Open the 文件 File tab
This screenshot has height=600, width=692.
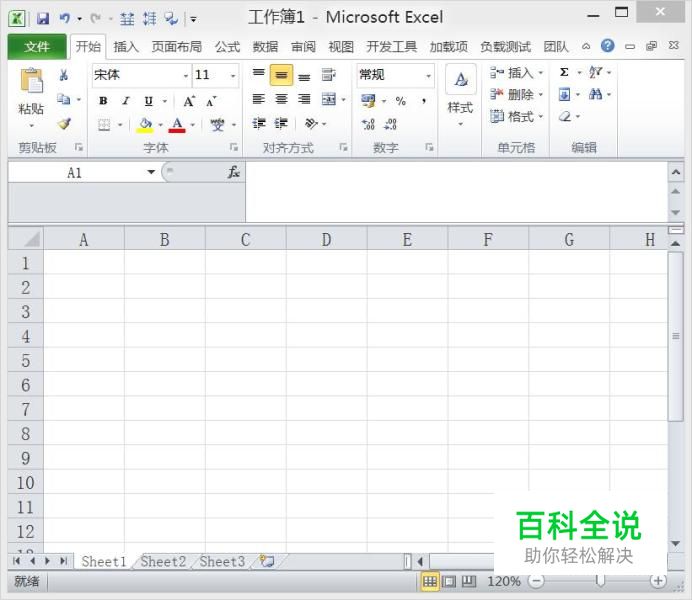(x=37, y=46)
